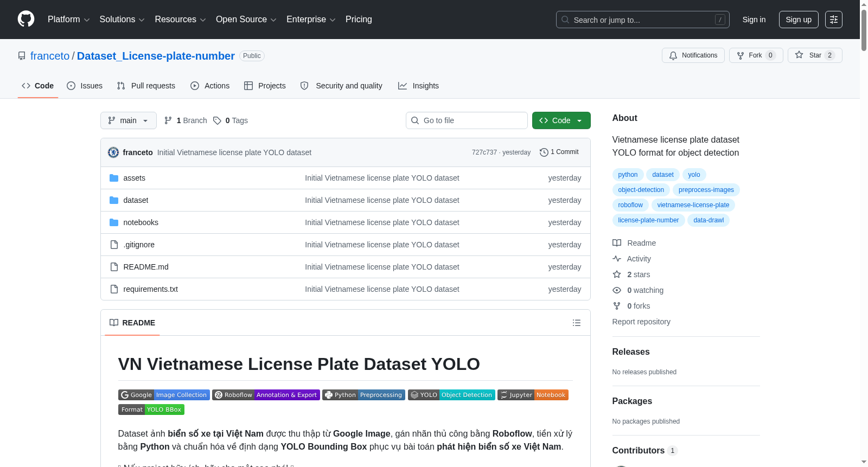Go to the GitHub homepage logo
868x467 pixels.
click(26, 19)
